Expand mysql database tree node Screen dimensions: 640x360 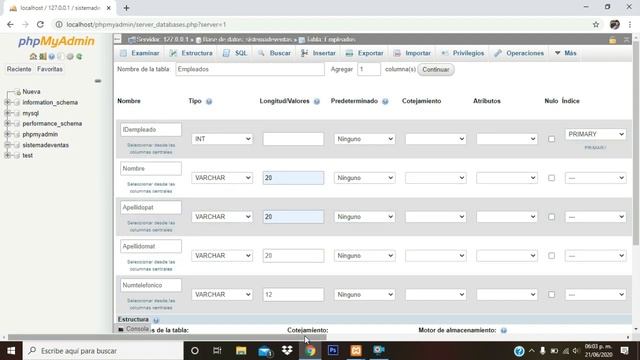coord(7,113)
